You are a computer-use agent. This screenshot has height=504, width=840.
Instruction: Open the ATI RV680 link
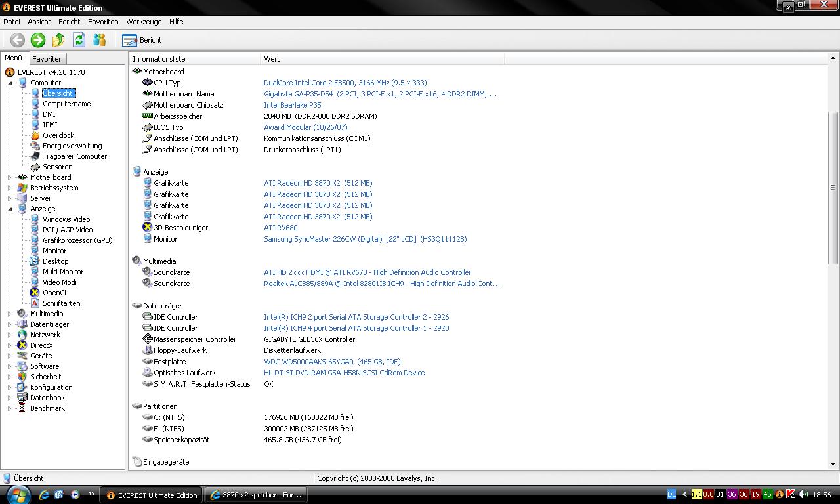point(281,228)
